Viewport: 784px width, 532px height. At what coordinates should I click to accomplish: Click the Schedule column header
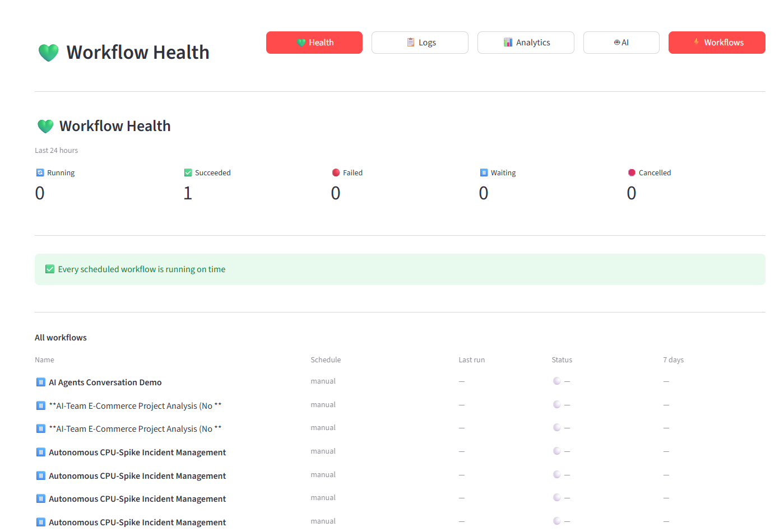coord(326,360)
